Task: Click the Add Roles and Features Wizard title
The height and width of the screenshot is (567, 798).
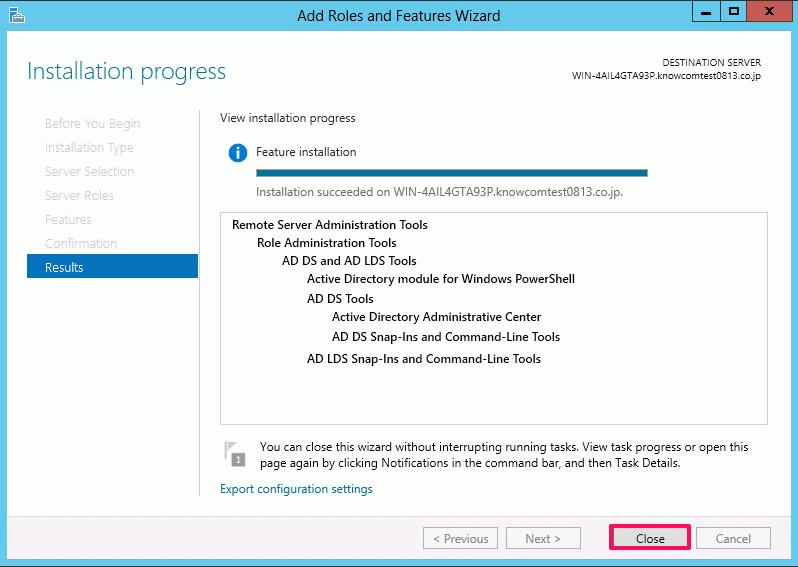Action: pos(398,16)
